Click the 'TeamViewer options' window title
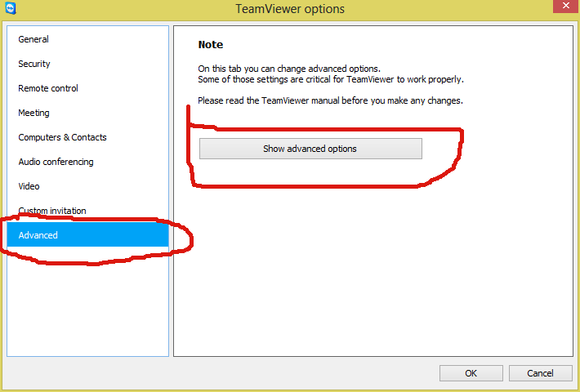The height and width of the screenshot is (392, 580). pos(290,8)
